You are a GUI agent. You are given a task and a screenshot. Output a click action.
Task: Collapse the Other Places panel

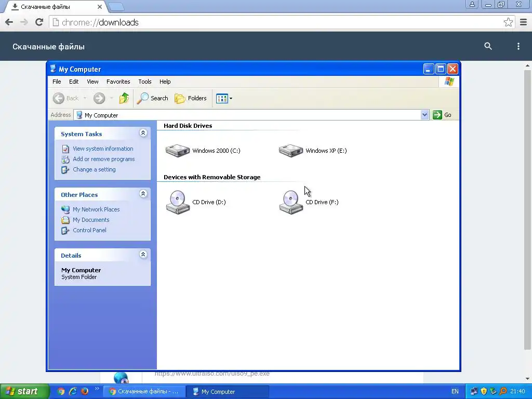click(143, 194)
